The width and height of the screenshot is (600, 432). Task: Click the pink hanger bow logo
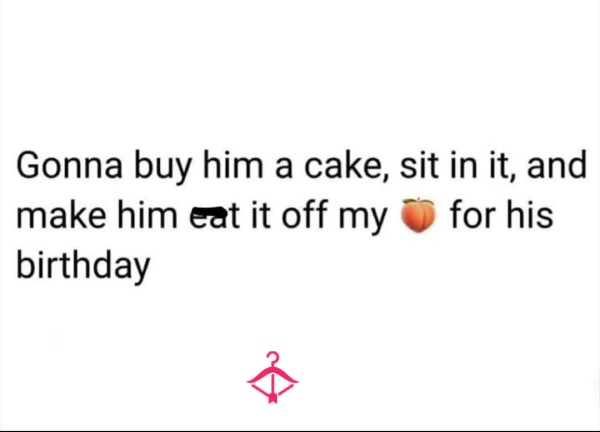click(272, 377)
